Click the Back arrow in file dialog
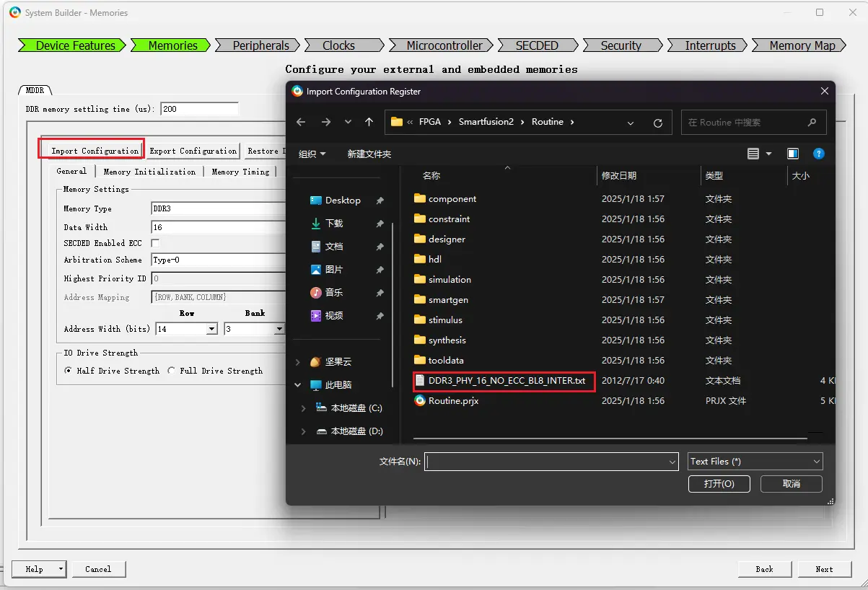This screenshot has height=590, width=868. [x=302, y=123]
